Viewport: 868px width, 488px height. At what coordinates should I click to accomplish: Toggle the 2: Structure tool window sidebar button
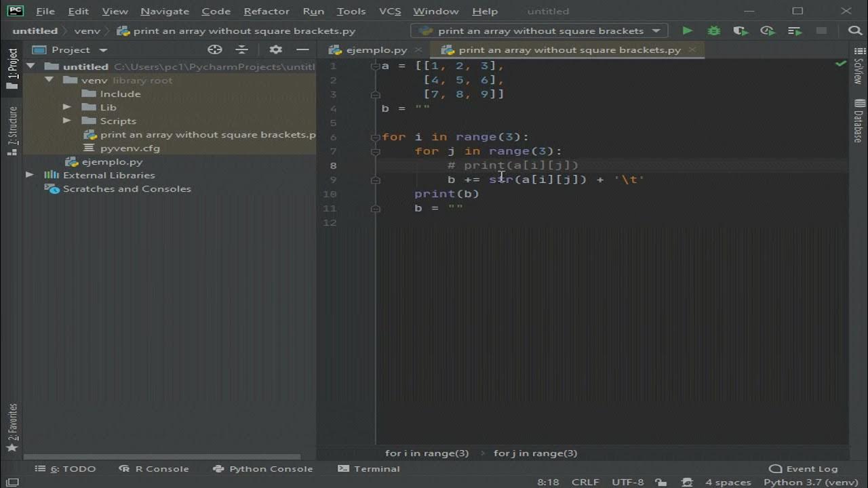[x=12, y=131]
